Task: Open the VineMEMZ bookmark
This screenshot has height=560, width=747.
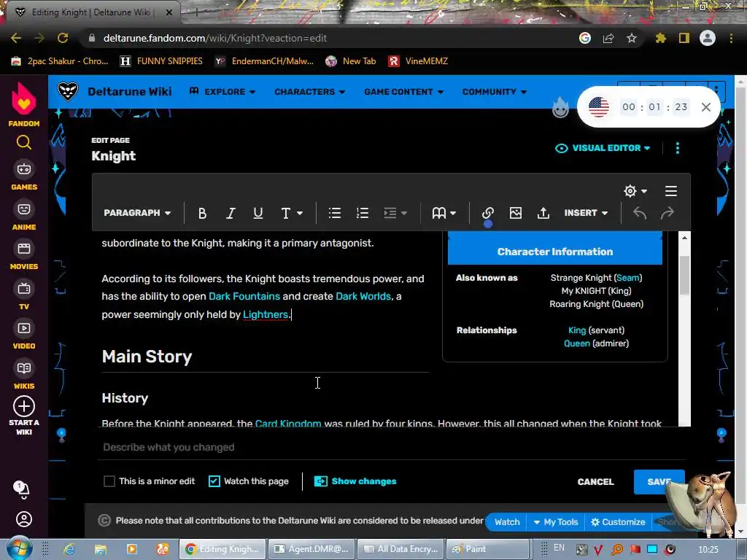Action: [x=418, y=61]
